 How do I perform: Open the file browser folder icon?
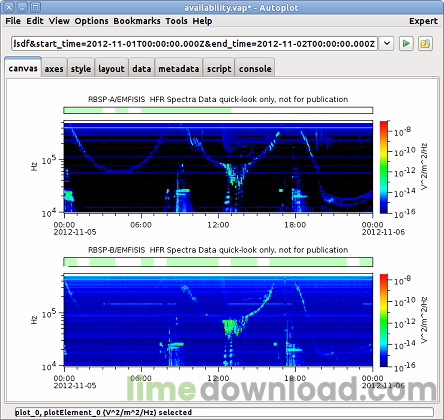(425, 44)
